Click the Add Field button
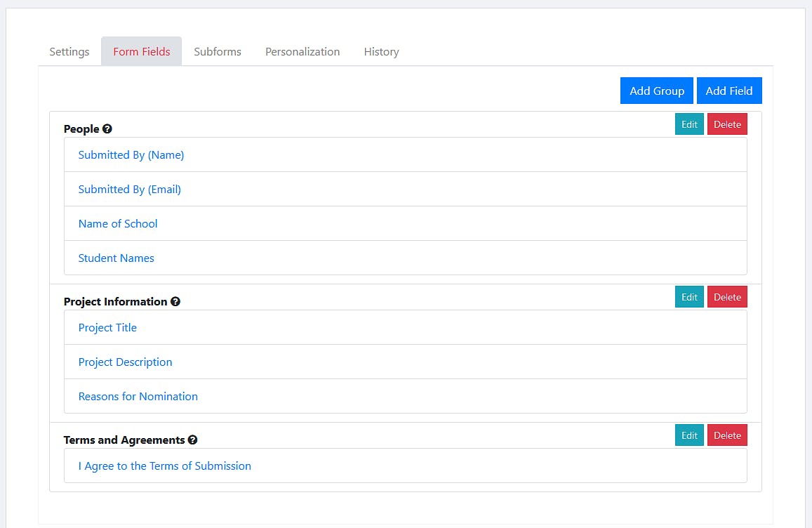812x528 pixels. [728, 91]
